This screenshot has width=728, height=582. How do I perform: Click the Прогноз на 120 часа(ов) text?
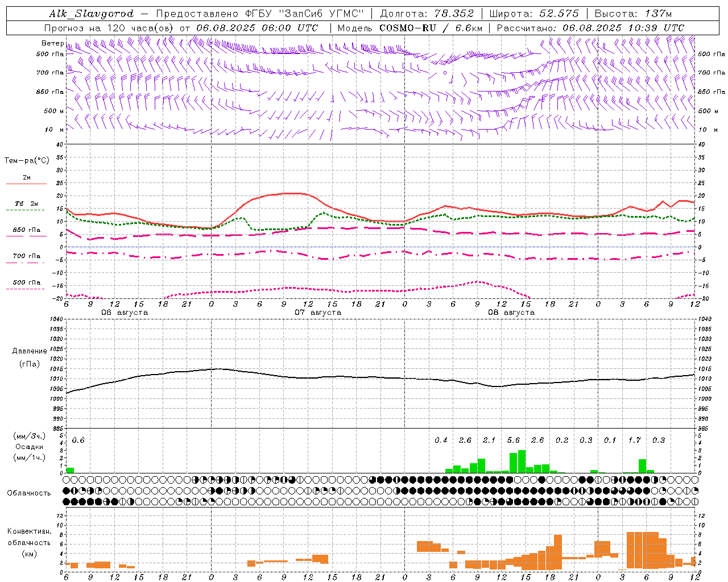pos(109,28)
